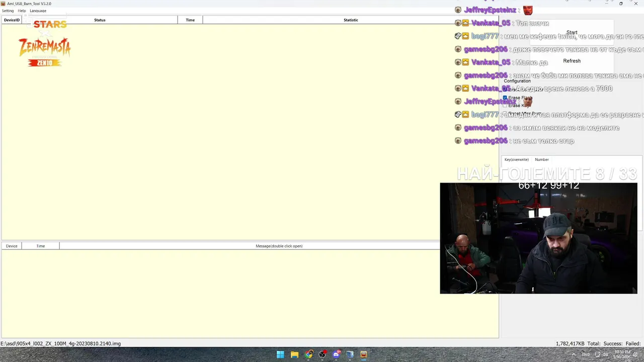Open the clock and date flyout

[622, 354]
